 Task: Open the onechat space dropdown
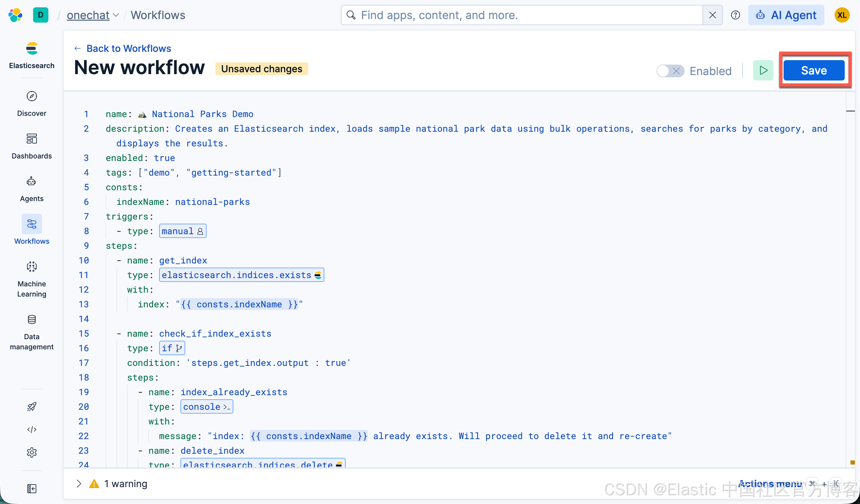coord(93,15)
